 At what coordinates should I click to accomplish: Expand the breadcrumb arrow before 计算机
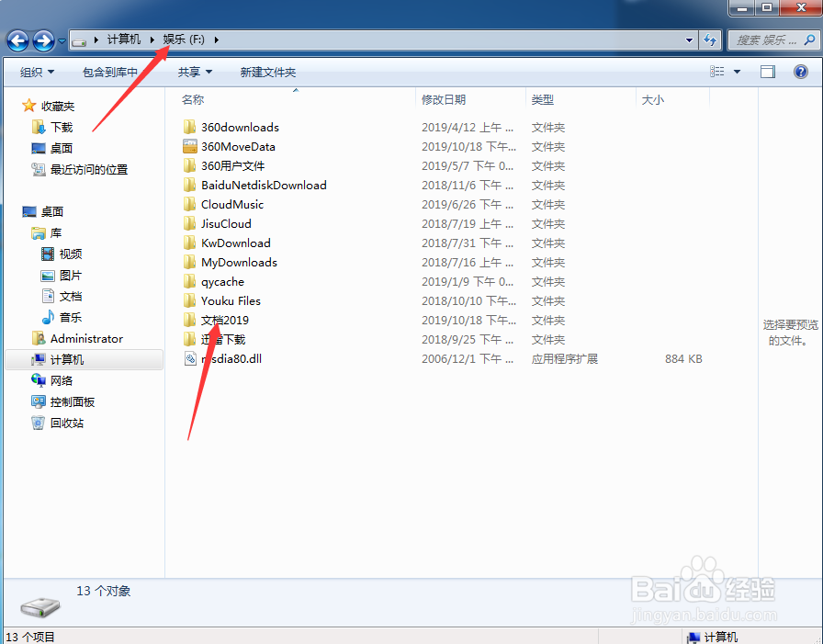tap(96, 40)
